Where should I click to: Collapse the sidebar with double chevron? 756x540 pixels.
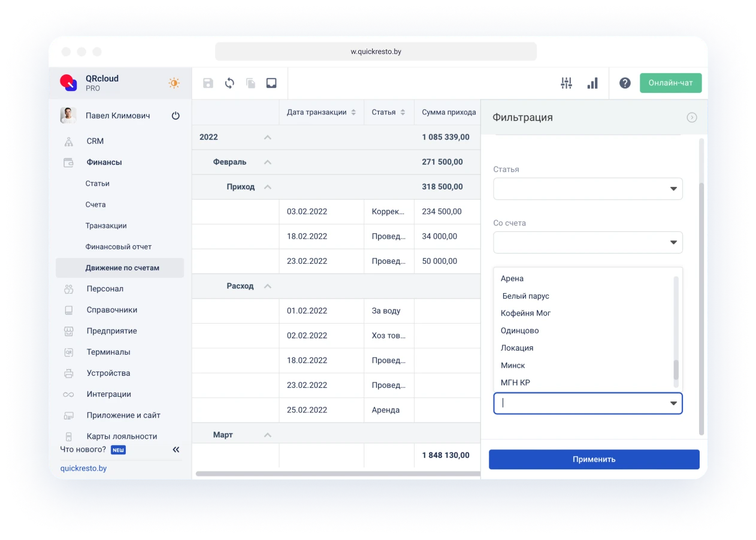[x=176, y=450]
